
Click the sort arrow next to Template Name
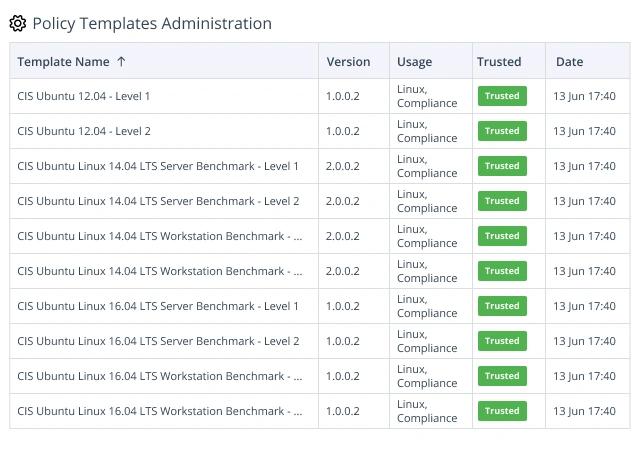click(121, 62)
